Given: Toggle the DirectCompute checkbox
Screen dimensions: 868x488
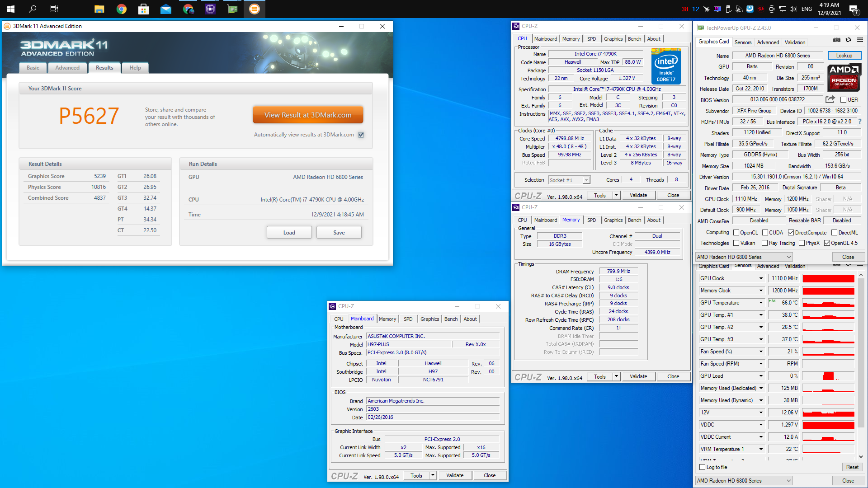Looking at the screenshot, I should [791, 233].
